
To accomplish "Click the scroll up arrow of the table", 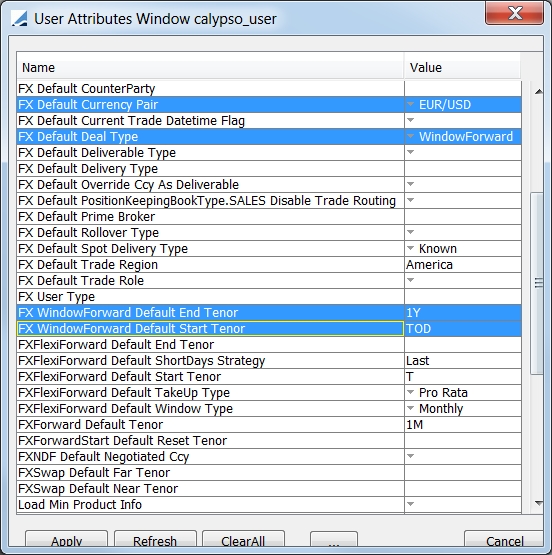I will 539,92.
